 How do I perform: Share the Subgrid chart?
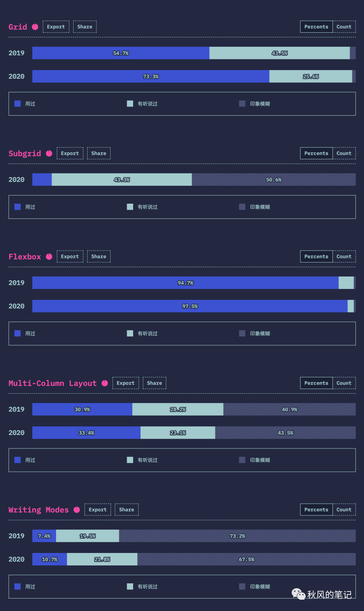coord(99,153)
